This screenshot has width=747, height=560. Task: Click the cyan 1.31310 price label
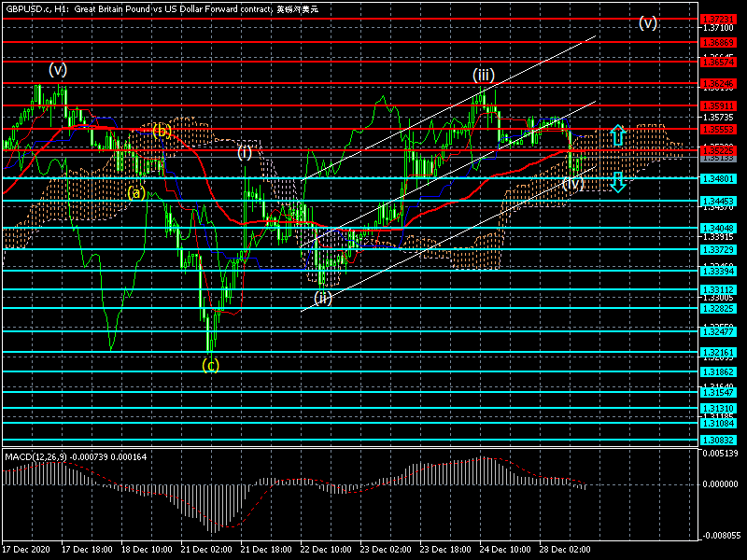(x=718, y=409)
